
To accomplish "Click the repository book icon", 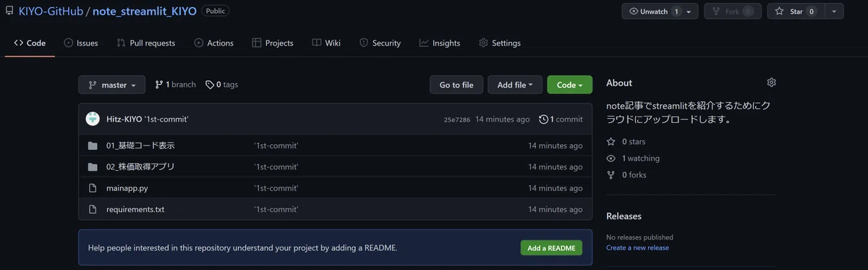I will point(9,11).
